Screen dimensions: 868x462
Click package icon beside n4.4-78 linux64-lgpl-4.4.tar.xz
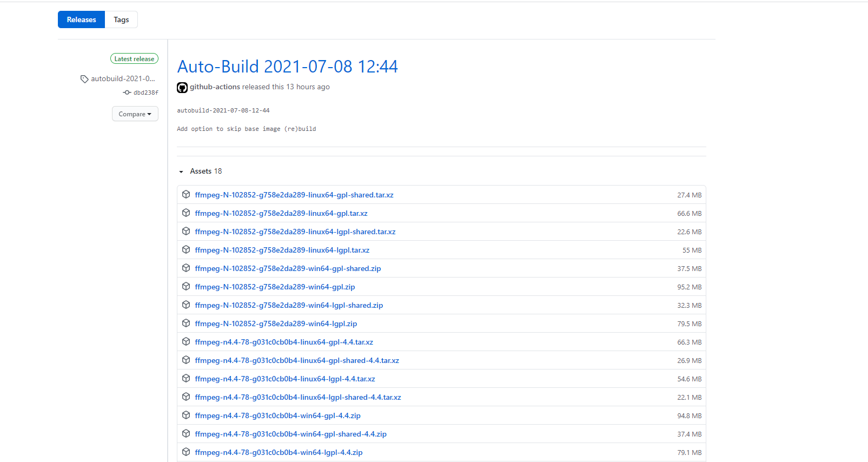(186, 378)
